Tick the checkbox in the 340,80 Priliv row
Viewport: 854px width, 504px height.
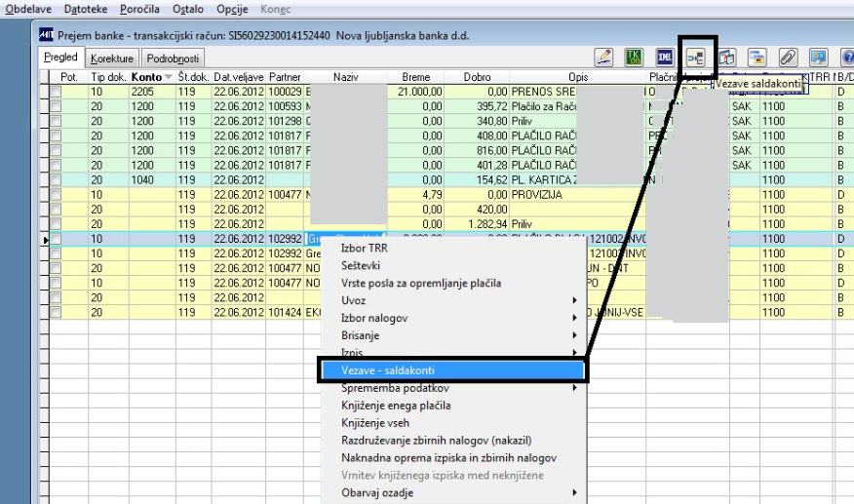(x=56, y=122)
